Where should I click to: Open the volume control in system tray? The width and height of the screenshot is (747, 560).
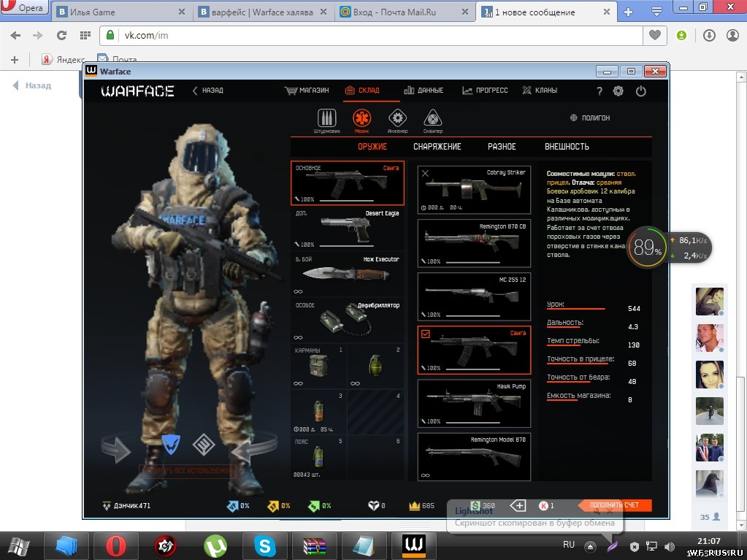[670, 547]
